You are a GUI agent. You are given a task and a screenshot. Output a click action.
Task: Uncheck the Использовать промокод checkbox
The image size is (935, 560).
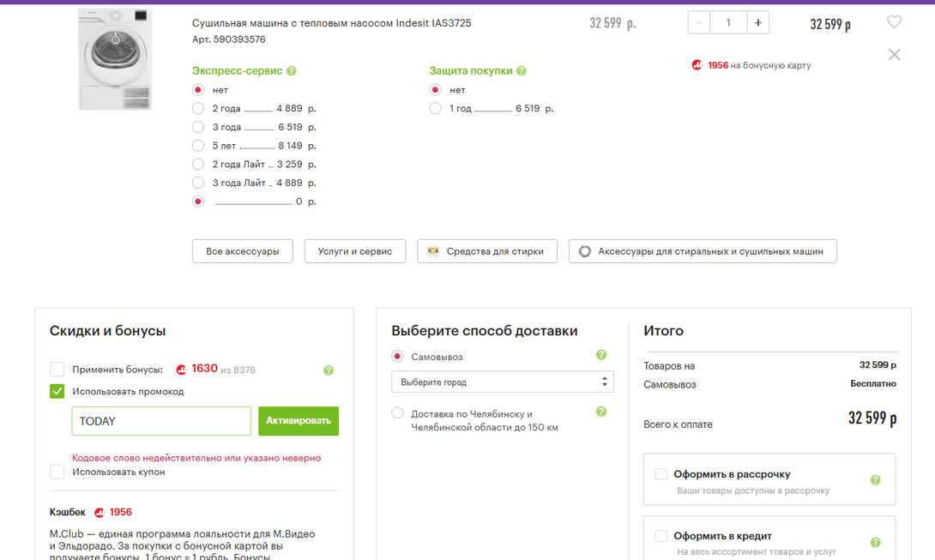pyautogui.click(x=57, y=392)
